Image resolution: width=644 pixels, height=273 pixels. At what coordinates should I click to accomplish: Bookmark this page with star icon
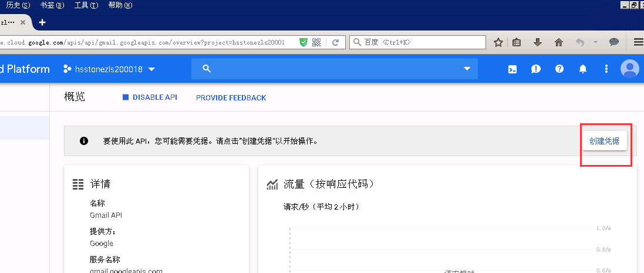(498, 42)
